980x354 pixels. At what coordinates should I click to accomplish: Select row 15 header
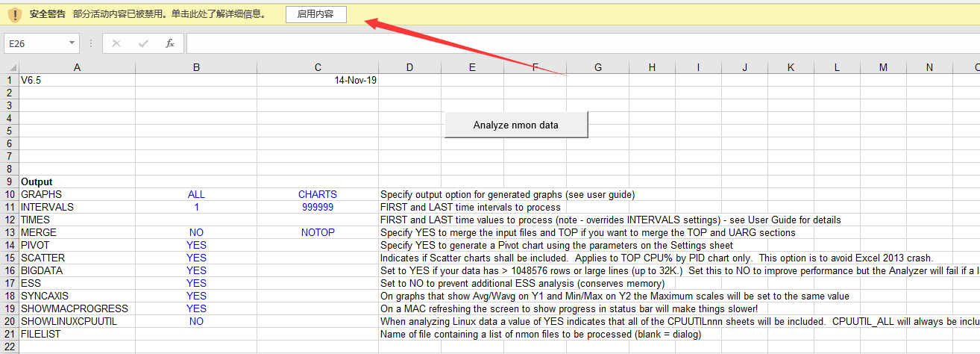coord(10,258)
